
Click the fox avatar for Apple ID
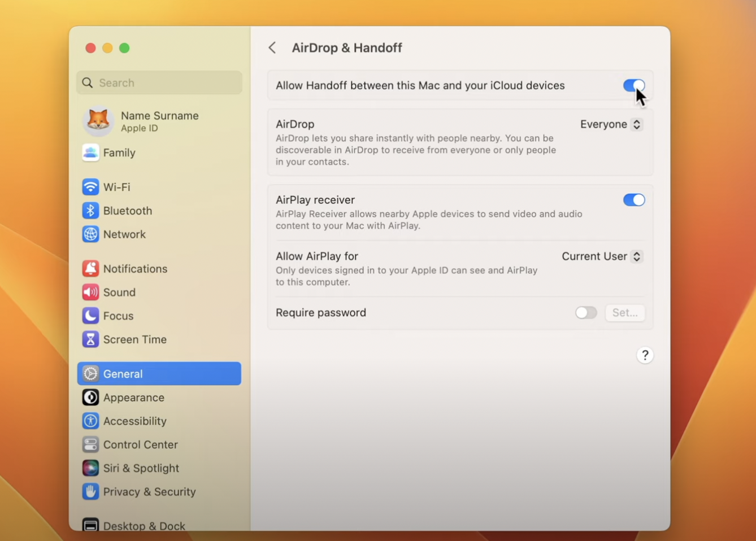click(x=98, y=120)
